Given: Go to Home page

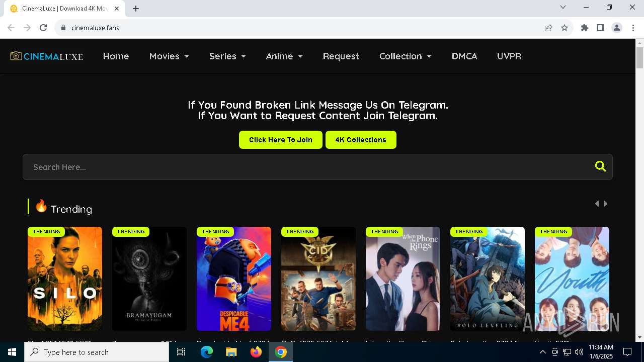Looking at the screenshot, I should coord(116,56).
